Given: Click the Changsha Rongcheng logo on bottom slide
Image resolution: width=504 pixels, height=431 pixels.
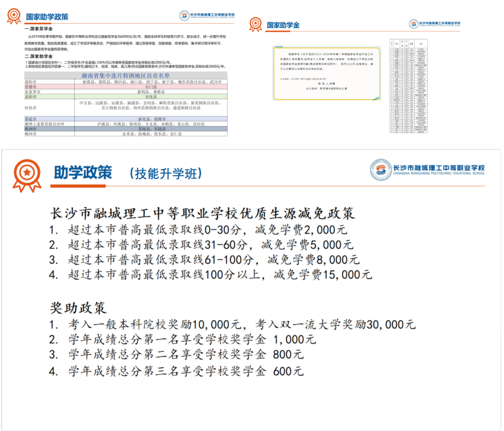Looking at the screenshot, I should click(x=427, y=170).
